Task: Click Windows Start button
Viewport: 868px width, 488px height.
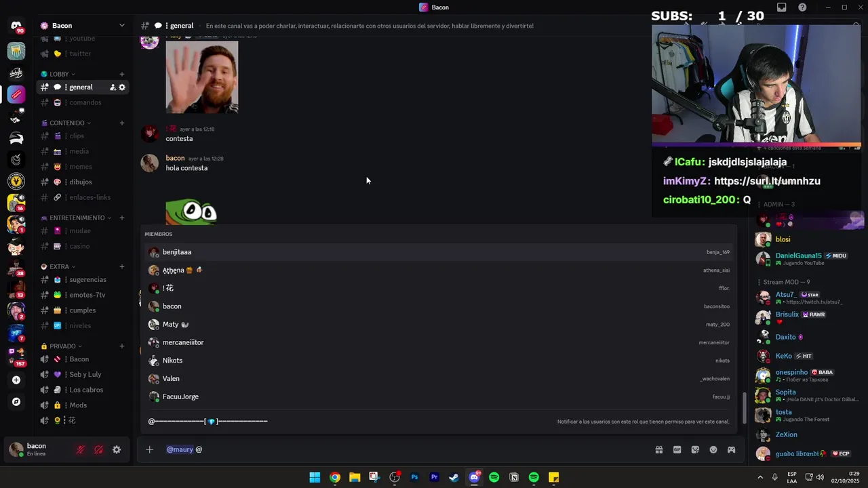Action: click(x=315, y=477)
